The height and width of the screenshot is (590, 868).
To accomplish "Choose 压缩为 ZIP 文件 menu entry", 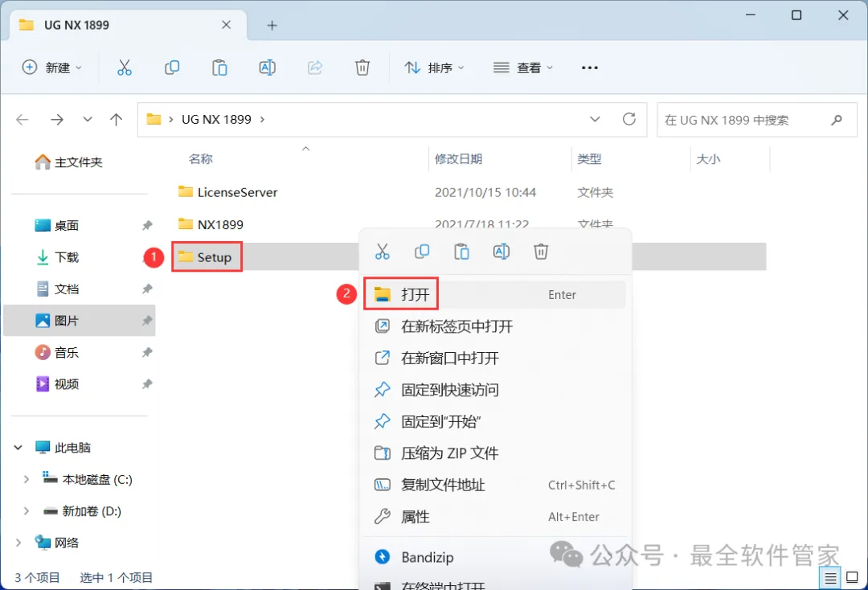I will 495,453.
